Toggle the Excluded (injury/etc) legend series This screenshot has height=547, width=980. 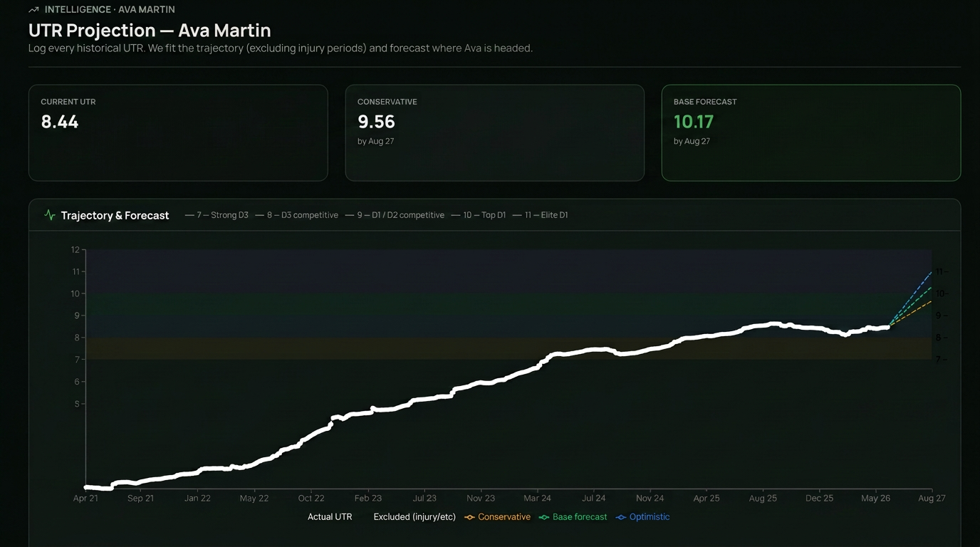click(415, 517)
